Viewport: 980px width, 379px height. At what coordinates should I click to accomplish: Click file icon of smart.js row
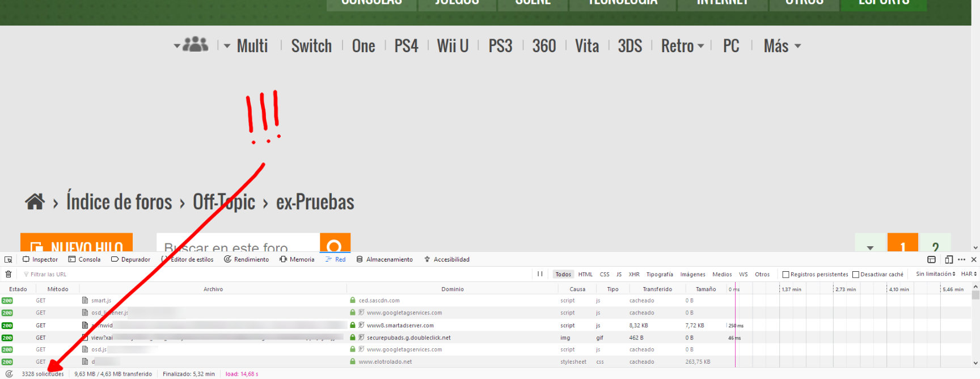point(85,301)
